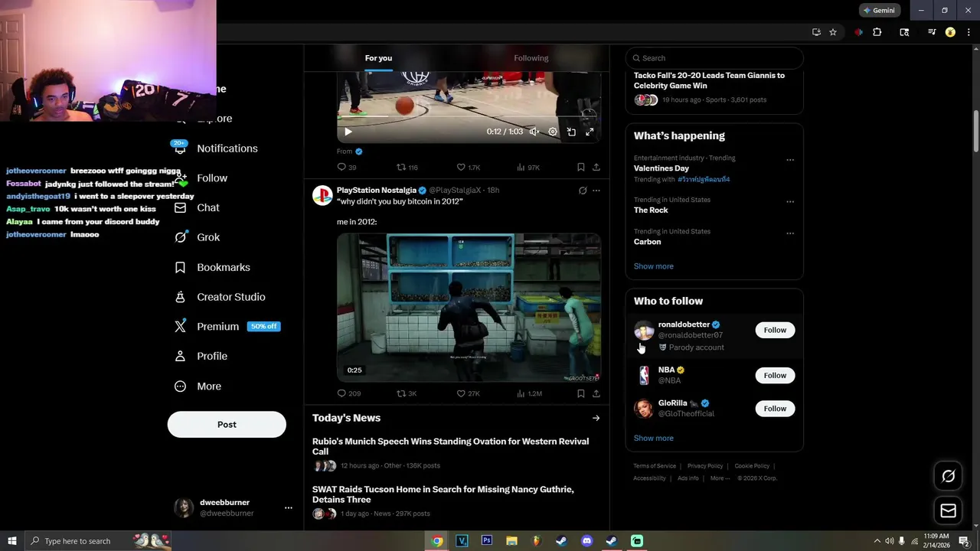Show more under Who to follow
The image size is (980, 551).
pos(654,439)
